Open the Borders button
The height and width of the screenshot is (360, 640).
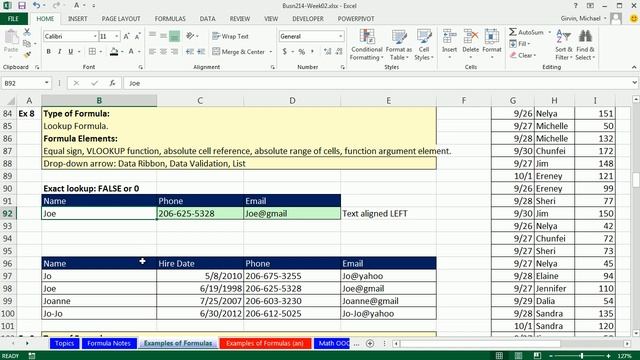[x=92, y=51]
